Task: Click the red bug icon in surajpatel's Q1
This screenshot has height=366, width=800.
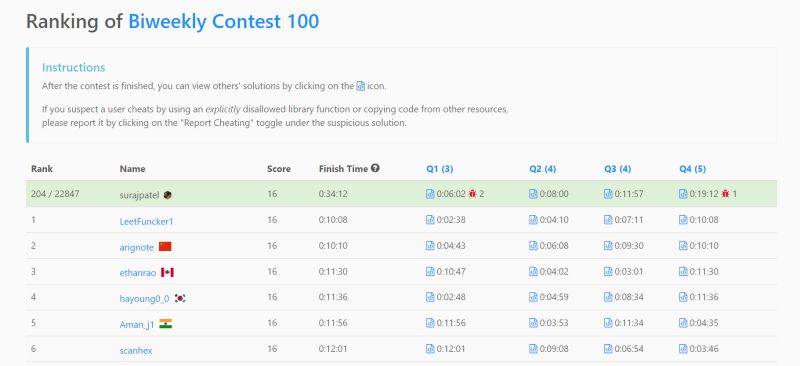Action: click(x=472, y=194)
